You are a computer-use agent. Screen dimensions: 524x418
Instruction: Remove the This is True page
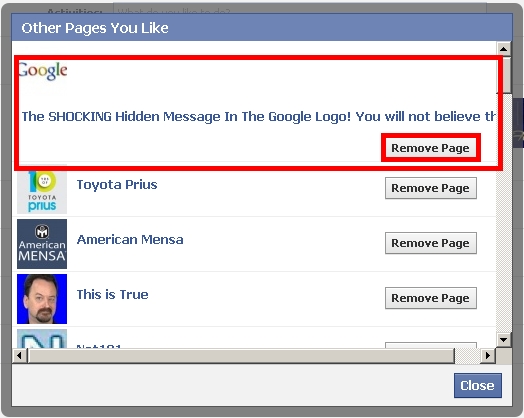click(431, 298)
